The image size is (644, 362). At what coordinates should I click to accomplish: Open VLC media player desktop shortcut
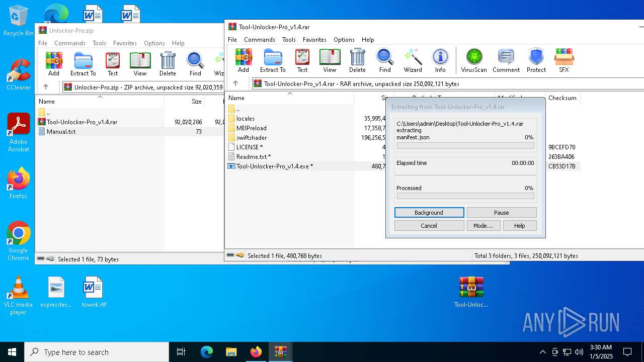click(x=18, y=296)
